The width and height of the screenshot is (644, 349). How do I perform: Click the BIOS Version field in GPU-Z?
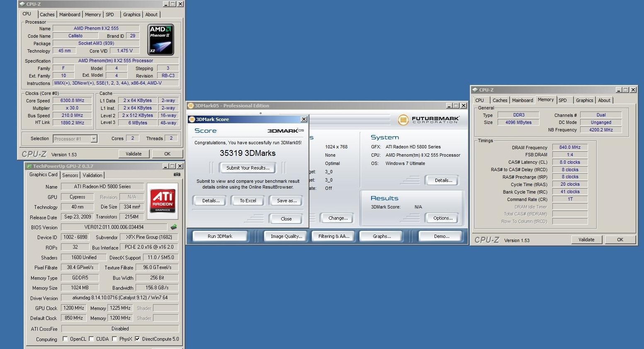114,227
